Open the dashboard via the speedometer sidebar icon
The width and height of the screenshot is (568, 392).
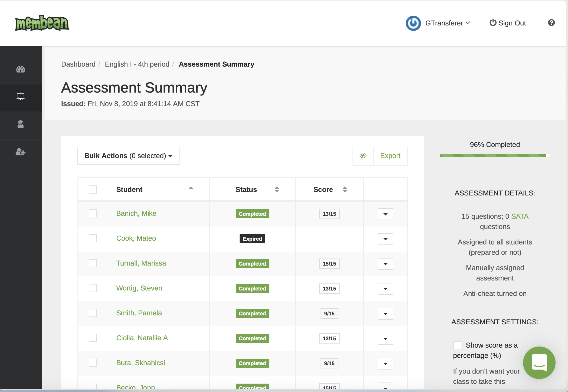[21, 69]
